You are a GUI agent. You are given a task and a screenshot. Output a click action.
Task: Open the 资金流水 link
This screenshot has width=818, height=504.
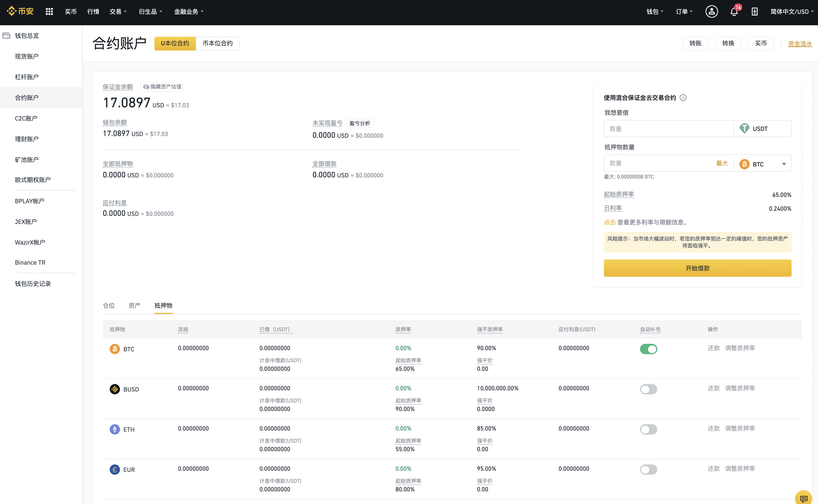point(800,44)
